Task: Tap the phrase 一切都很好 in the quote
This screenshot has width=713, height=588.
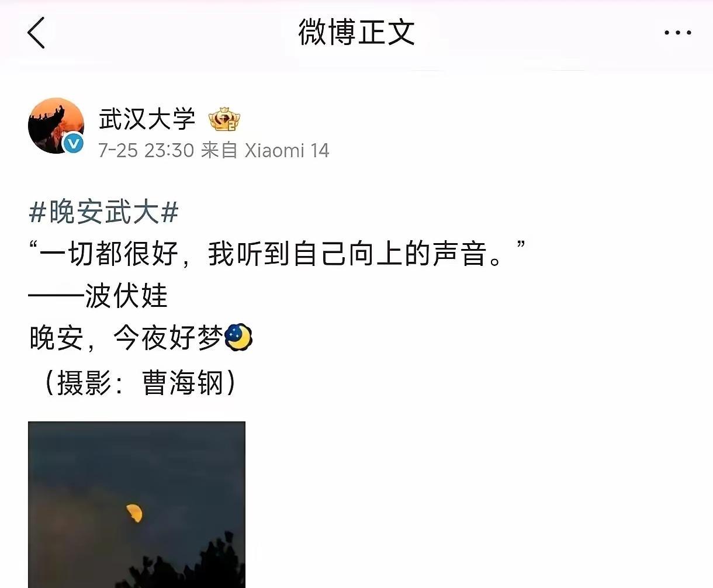Action: point(109,254)
